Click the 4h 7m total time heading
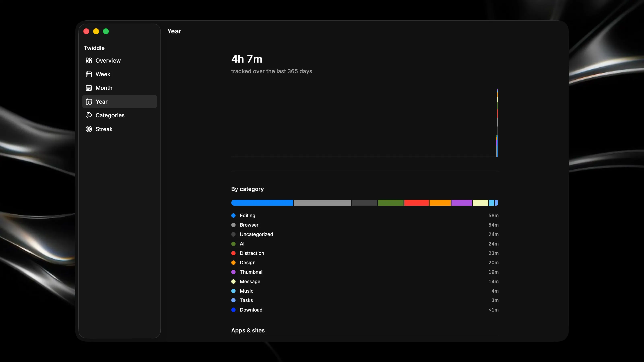 [247, 59]
